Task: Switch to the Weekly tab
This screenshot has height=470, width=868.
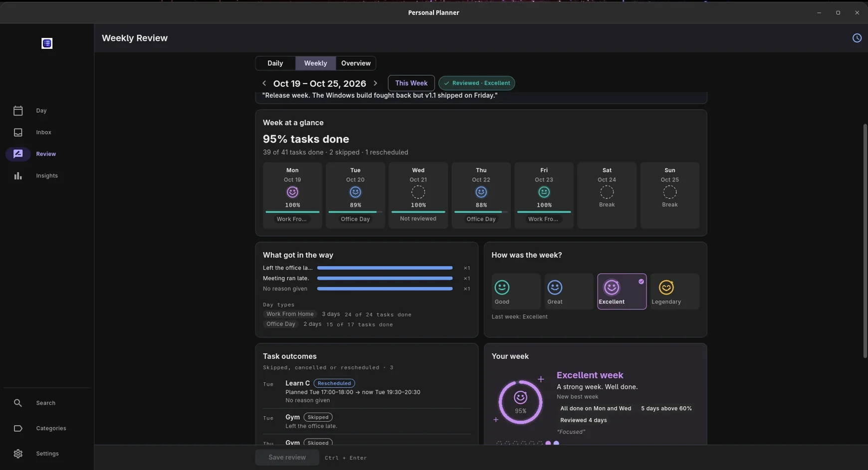Action: click(x=315, y=63)
